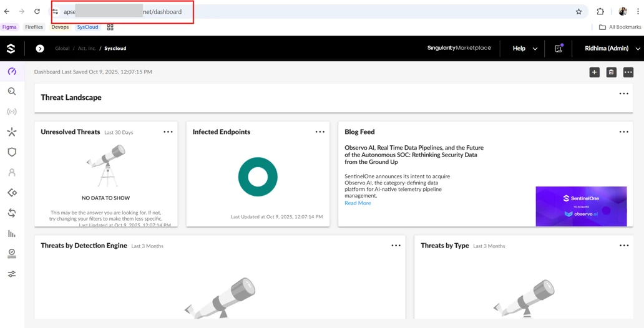Click the Dashboard Last Saved timestamp text

point(93,72)
